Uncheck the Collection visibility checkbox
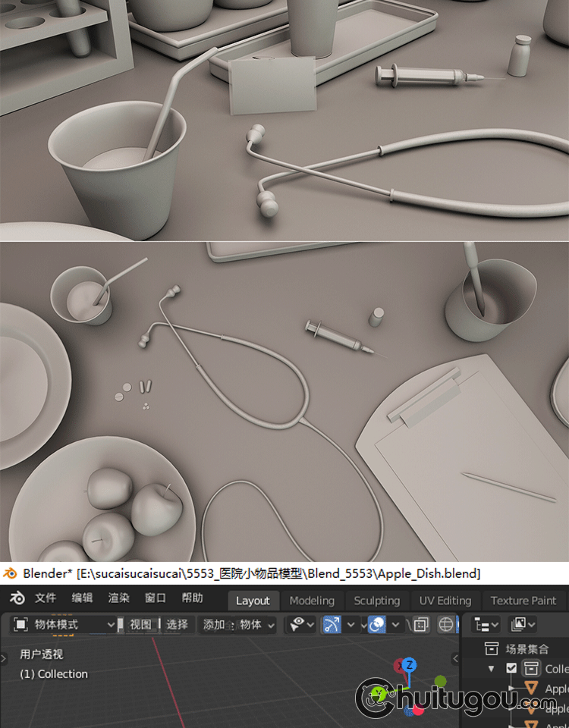This screenshot has height=728, width=569. click(511, 669)
